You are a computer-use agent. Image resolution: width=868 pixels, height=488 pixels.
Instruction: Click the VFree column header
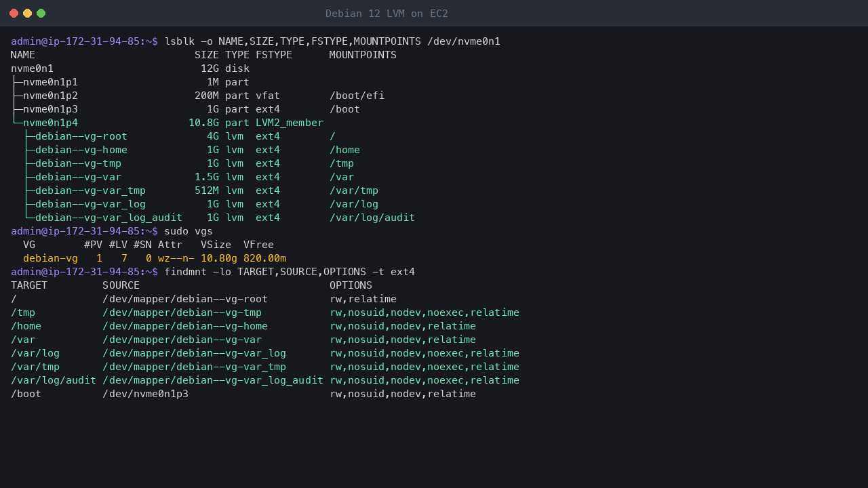pyautogui.click(x=258, y=245)
